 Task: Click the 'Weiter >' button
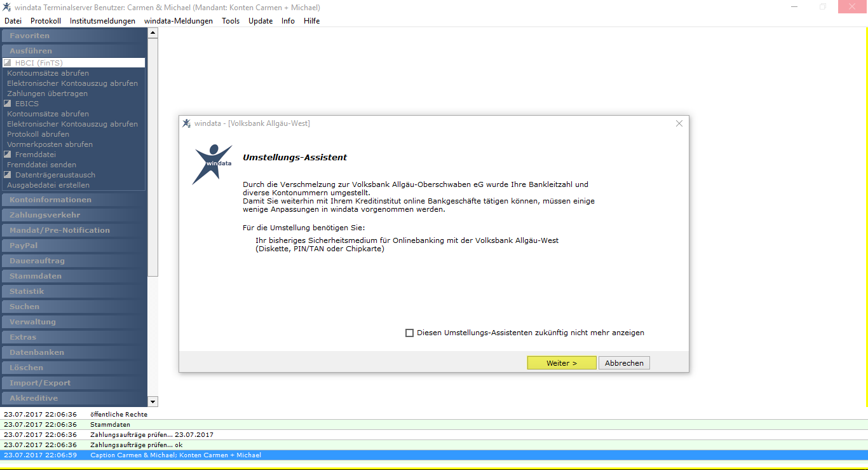point(562,363)
